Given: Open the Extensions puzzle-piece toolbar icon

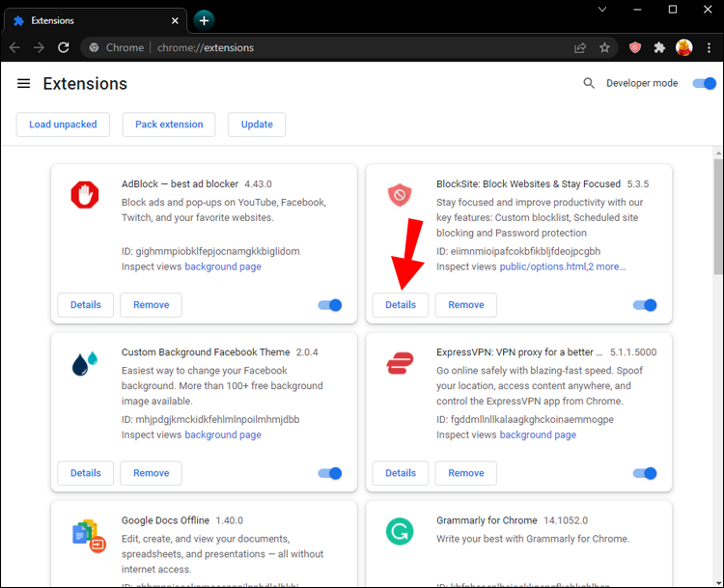Looking at the screenshot, I should pyautogui.click(x=659, y=47).
